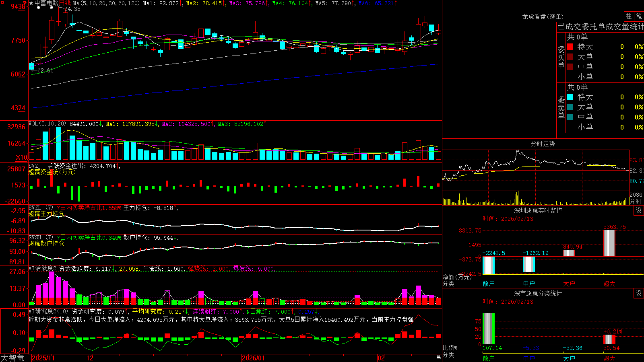This screenshot has height=362, width=644.
Task: Click the dark red 中单 buy-order swatch
Action: pyautogui.click(x=570, y=67)
